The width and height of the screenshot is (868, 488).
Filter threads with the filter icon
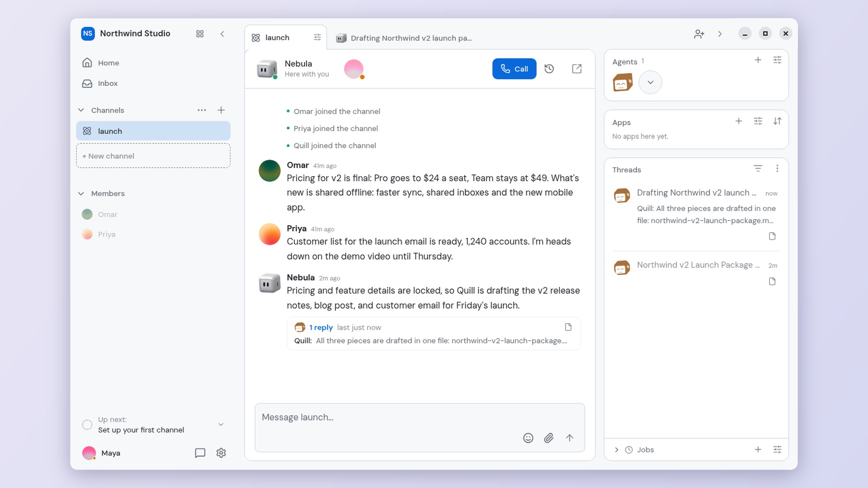[x=758, y=169]
